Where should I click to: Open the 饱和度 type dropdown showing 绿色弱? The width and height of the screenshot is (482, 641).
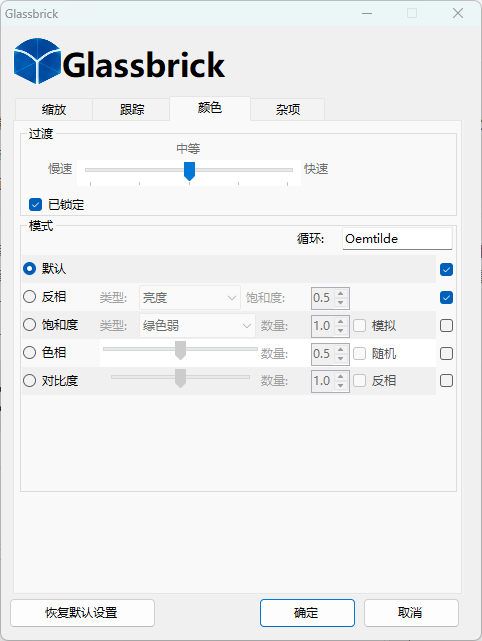point(197,325)
